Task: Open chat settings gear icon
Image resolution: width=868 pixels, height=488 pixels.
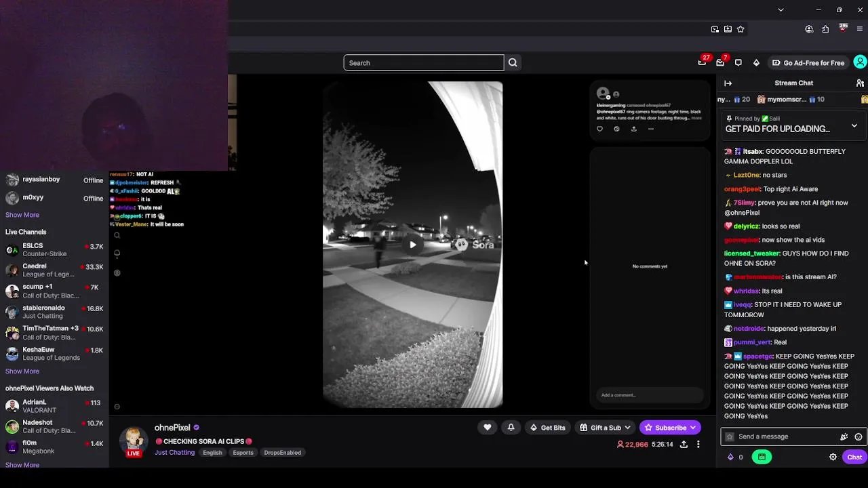Action: pos(833,457)
